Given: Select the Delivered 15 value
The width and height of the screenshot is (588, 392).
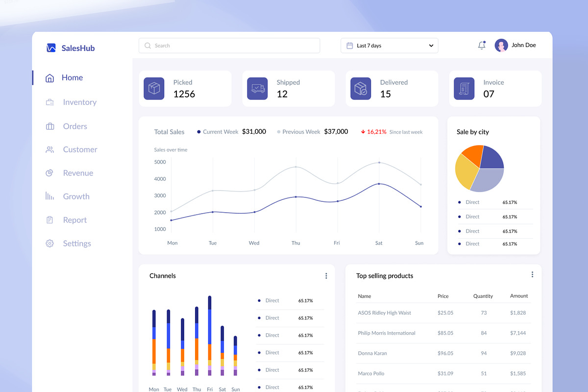Looking at the screenshot, I should 386,94.
